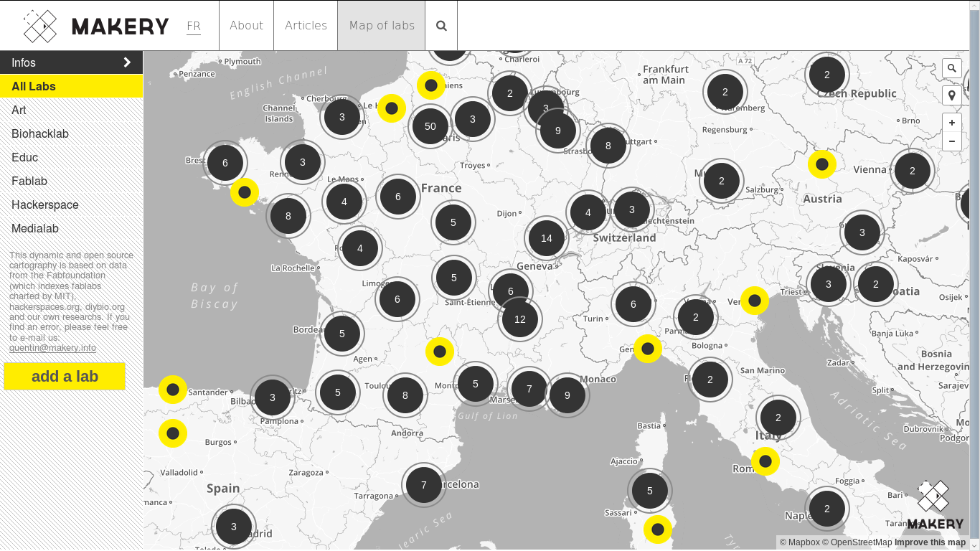Viewport: 980px width, 551px height.
Task: Collapse the Infos panel chevron
Action: tap(127, 62)
